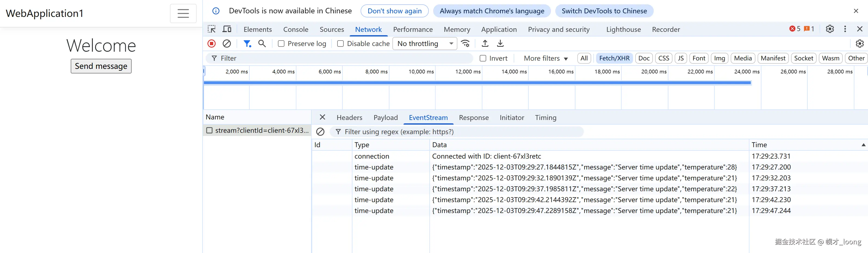The width and height of the screenshot is (868, 253).
Task: Switch to the Console tab
Action: tap(296, 30)
